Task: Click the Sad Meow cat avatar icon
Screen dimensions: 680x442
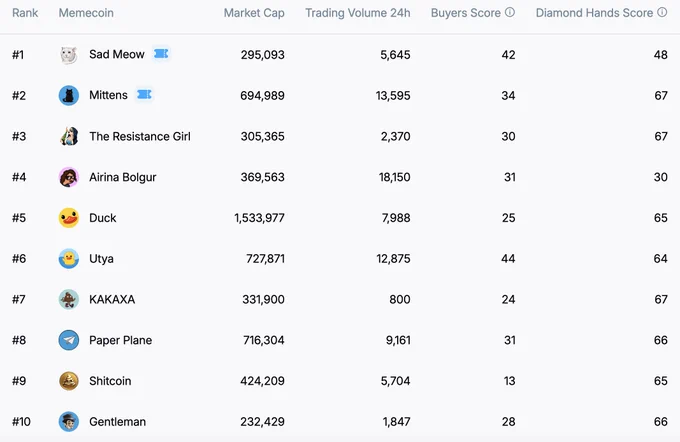Action: [69, 55]
